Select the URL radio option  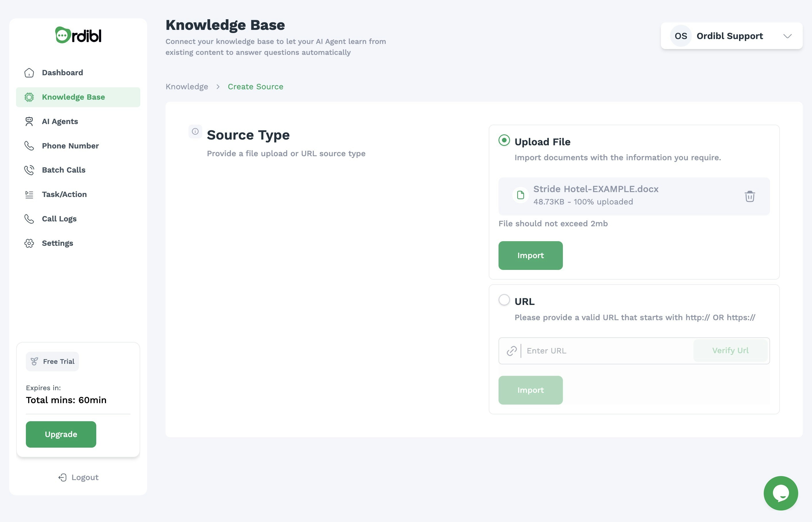[x=504, y=300]
